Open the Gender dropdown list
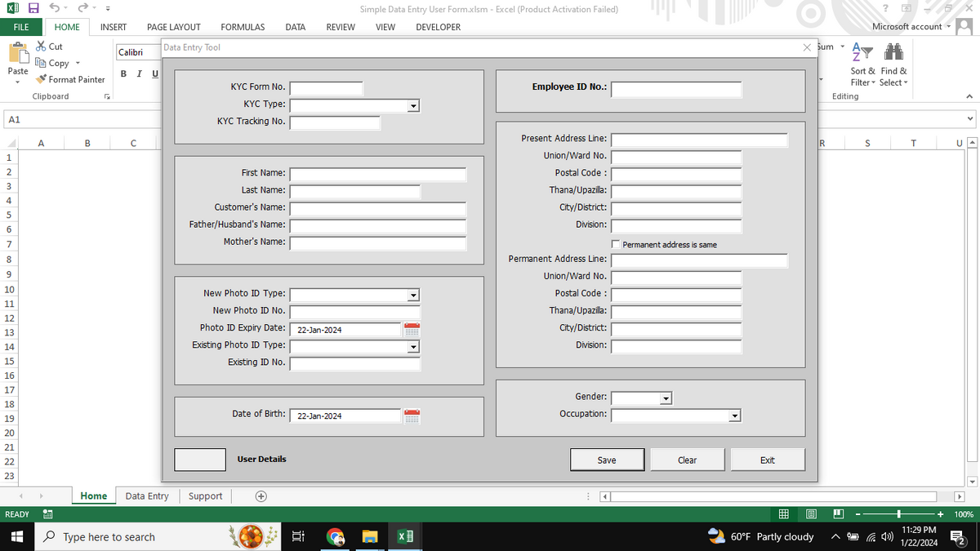980x551 pixels. pyautogui.click(x=666, y=398)
